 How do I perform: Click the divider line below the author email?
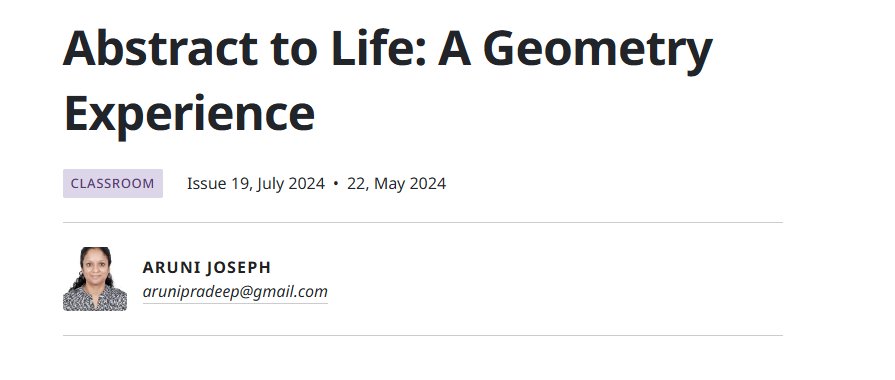pyautogui.click(x=423, y=335)
